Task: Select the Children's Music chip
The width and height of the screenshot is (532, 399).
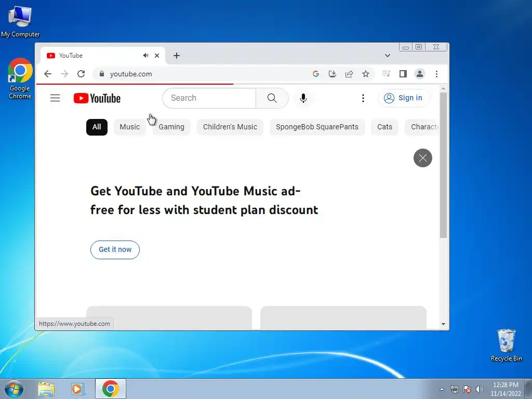Action: [x=230, y=127]
